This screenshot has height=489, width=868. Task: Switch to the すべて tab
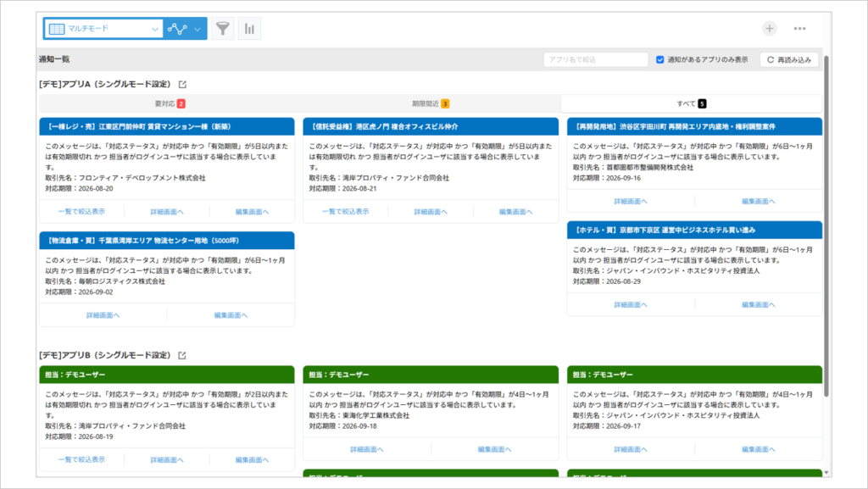(x=692, y=103)
